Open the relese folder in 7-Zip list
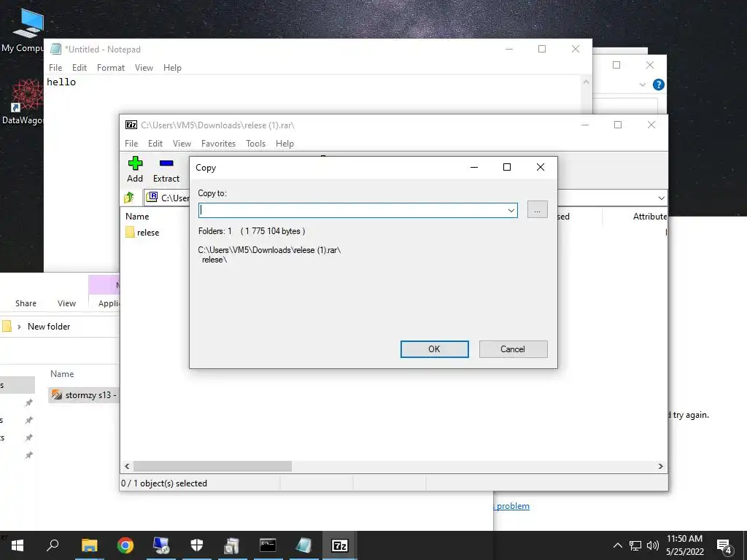747x560 pixels. click(x=142, y=233)
